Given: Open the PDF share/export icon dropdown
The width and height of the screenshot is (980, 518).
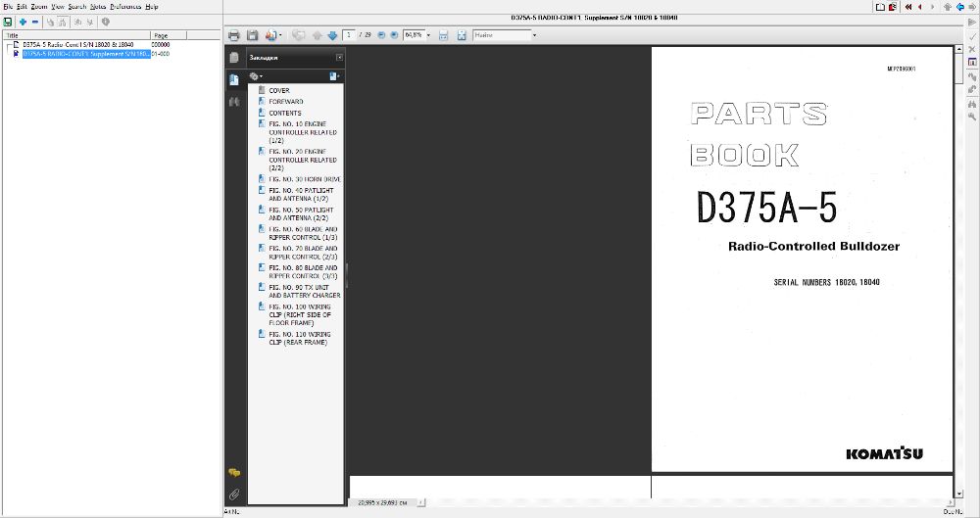Looking at the screenshot, I should tap(273, 35).
